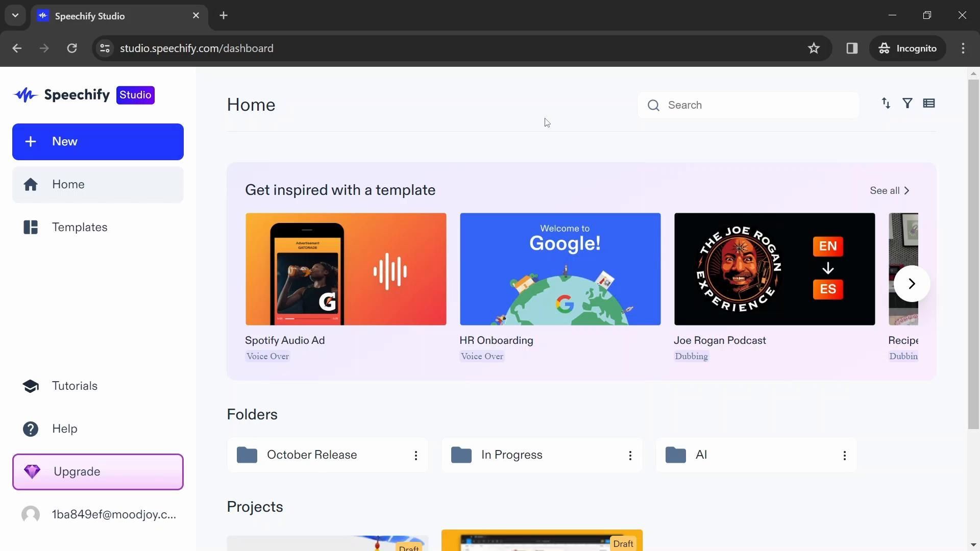Open In Progress folder options menu
The image size is (980, 551).
(x=630, y=456)
